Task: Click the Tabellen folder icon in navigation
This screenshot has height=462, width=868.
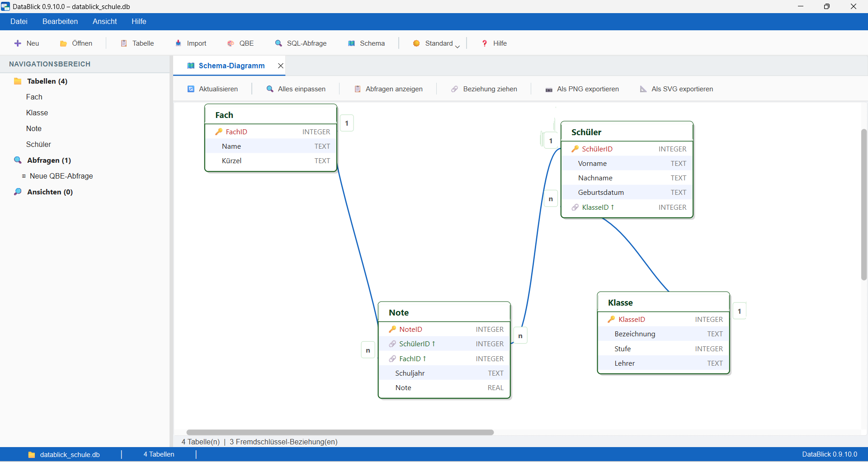Action: 18,81
